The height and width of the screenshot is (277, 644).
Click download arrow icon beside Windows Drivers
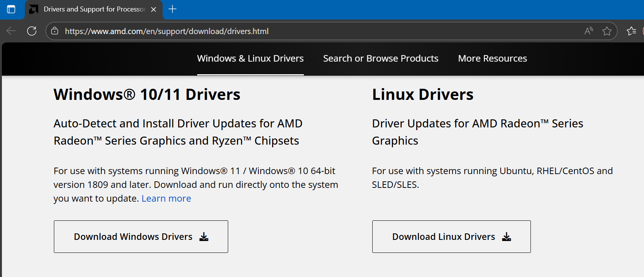204,237
